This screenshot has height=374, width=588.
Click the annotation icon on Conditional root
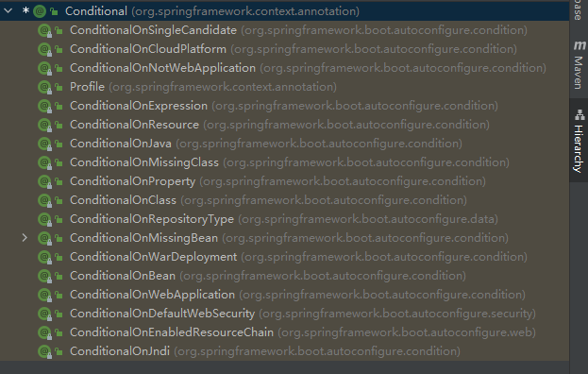(x=40, y=11)
